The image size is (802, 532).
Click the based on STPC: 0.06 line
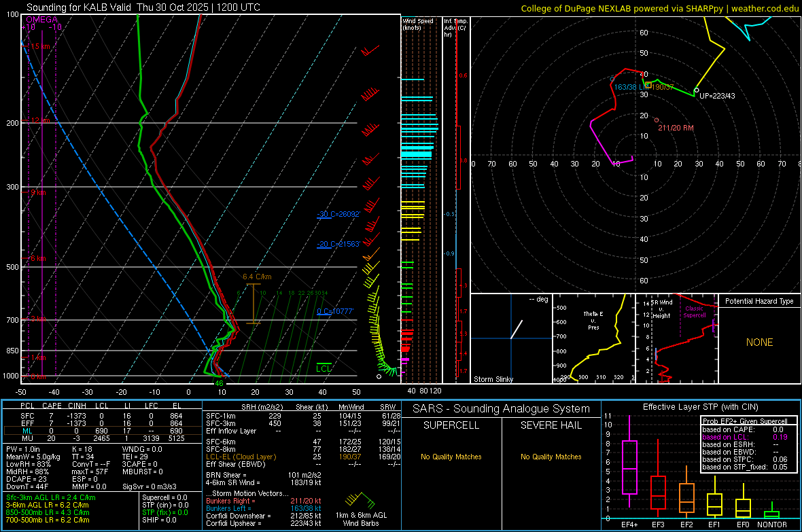tap(745, 459)
